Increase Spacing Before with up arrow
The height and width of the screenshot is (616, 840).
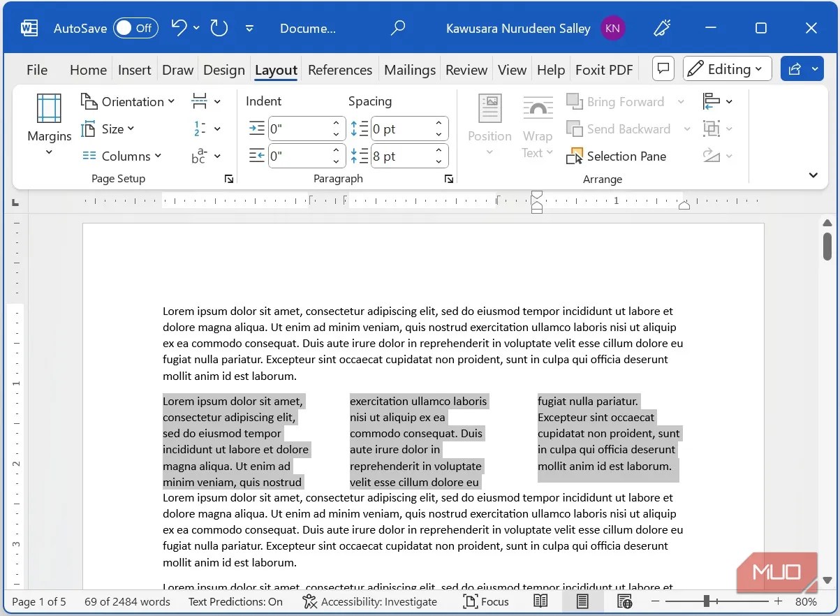coord(439,124)
